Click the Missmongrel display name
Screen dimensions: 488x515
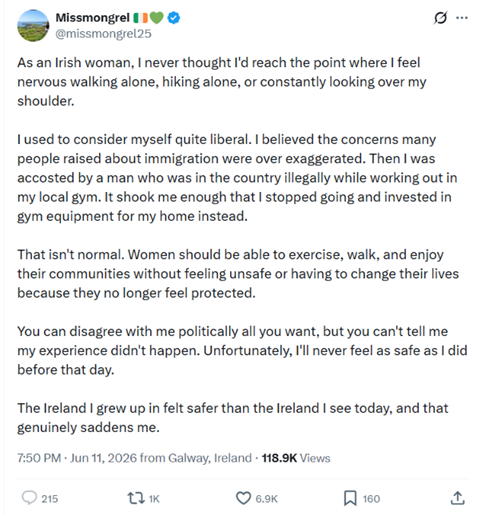pos(92,17)
